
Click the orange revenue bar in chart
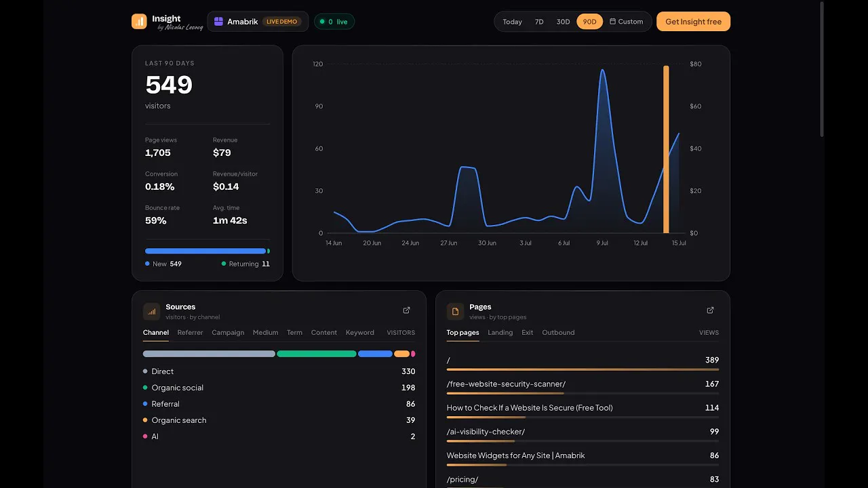666,149
